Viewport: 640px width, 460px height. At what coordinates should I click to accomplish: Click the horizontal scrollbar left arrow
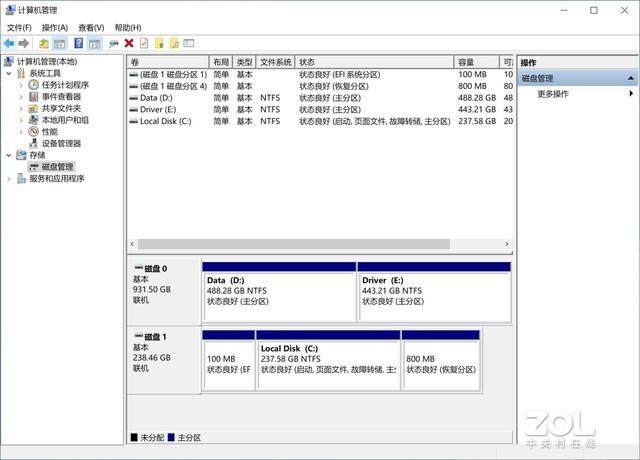[x=132, y=244]
